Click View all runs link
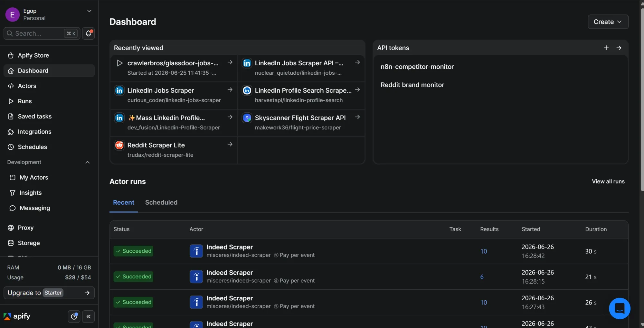Screen dimensions: 644x328 tap(608, 182)
